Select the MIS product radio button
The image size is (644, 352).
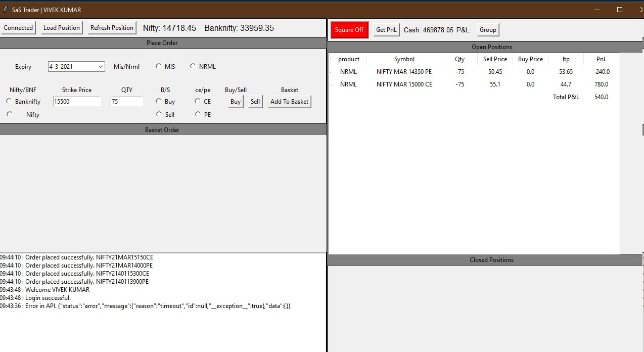[x=159, y=66]
